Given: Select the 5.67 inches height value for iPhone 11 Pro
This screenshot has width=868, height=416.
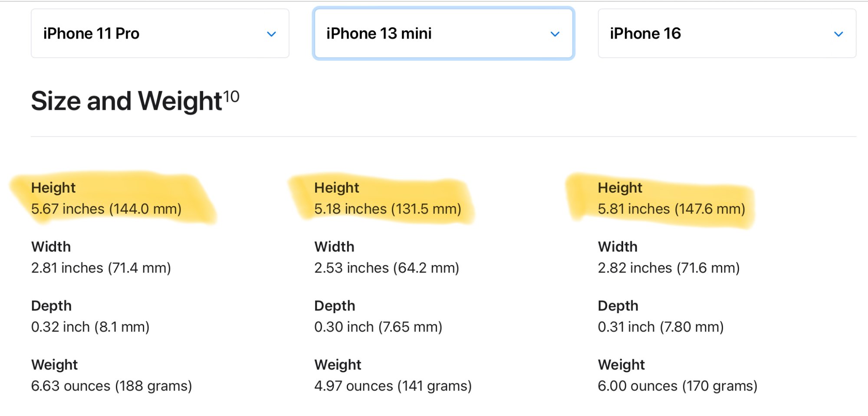Looking at the screenshot, I should (x=106, y=209).
